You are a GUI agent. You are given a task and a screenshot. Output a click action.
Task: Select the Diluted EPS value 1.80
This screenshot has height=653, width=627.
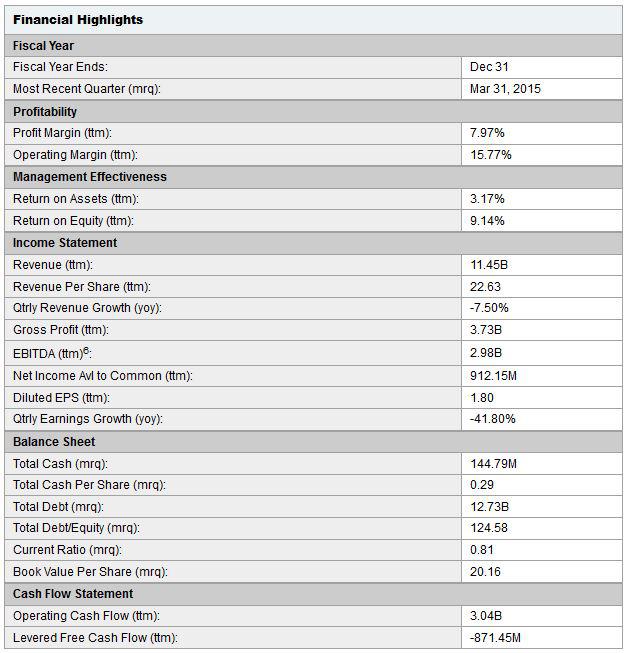coord(482,398)
